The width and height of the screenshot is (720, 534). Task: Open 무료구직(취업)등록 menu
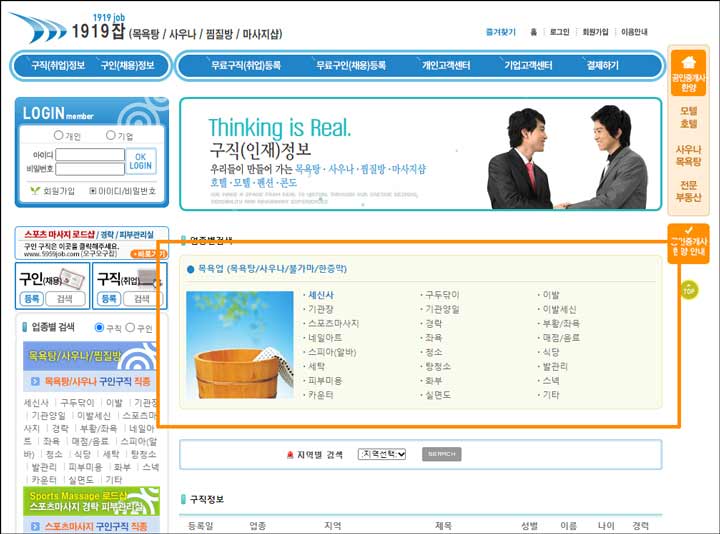click(246, 66)
